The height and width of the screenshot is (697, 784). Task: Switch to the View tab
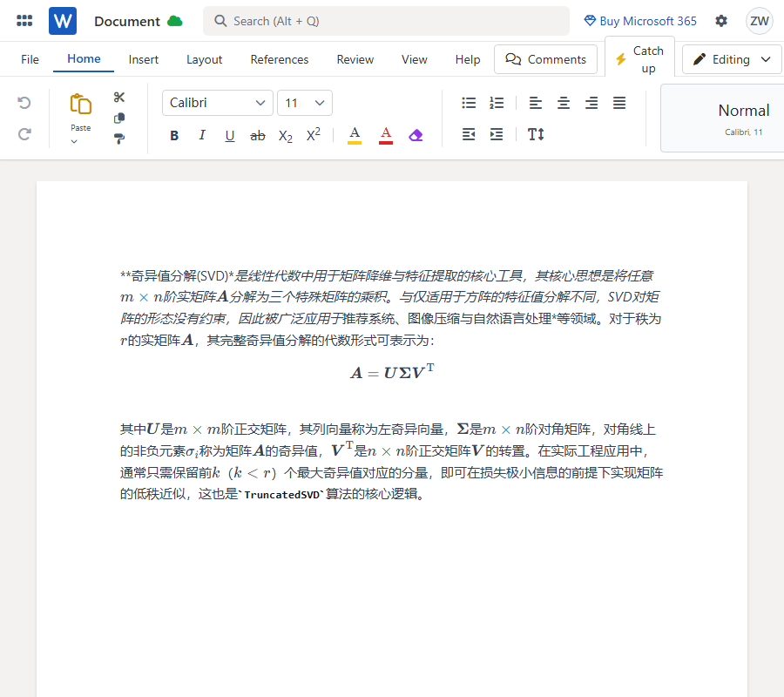pyautogui.click(x=415, y=59)
